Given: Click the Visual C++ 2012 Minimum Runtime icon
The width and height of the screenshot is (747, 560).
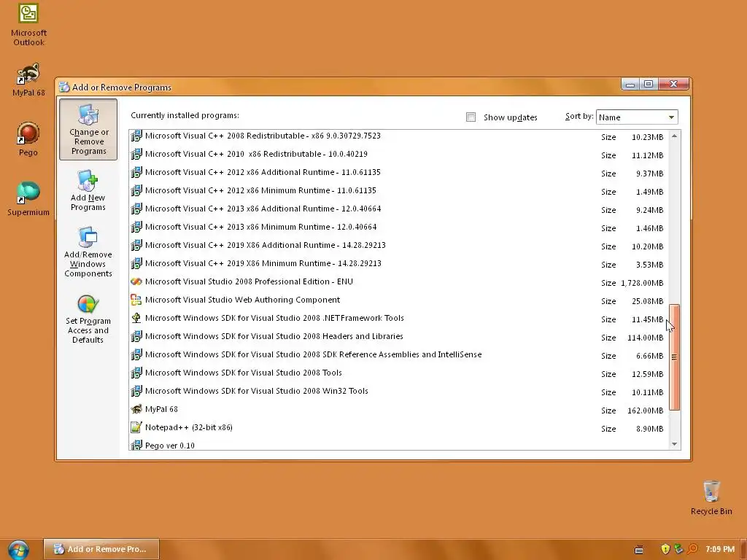Looking at the screenshot, I should [136, 190].
